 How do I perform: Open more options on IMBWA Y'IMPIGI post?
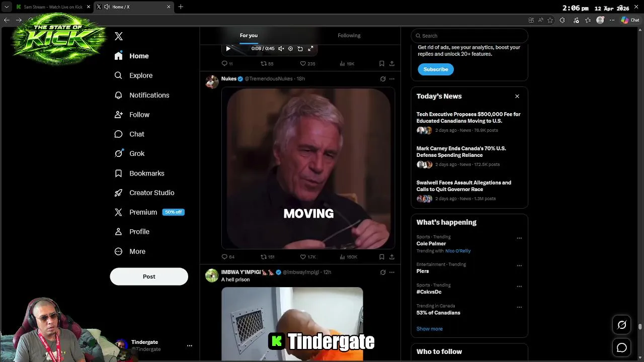[392, 272]
